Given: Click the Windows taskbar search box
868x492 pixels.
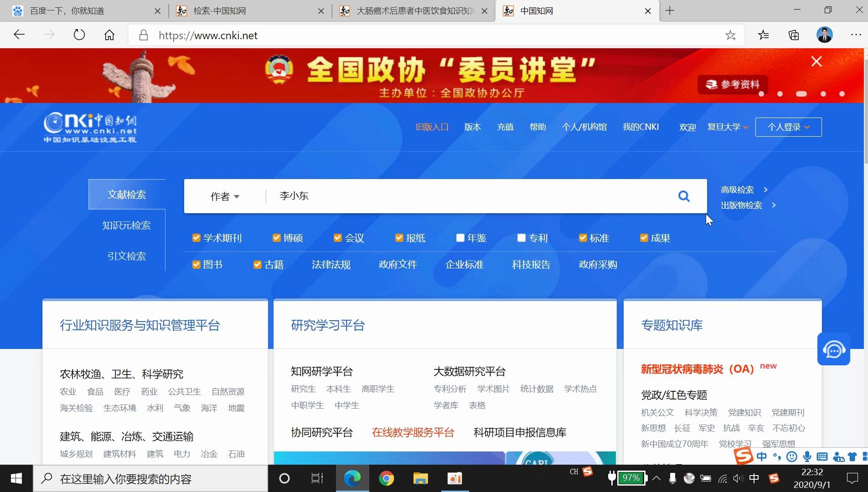Looking at the screenshot, I should click(x=150, y=478).
